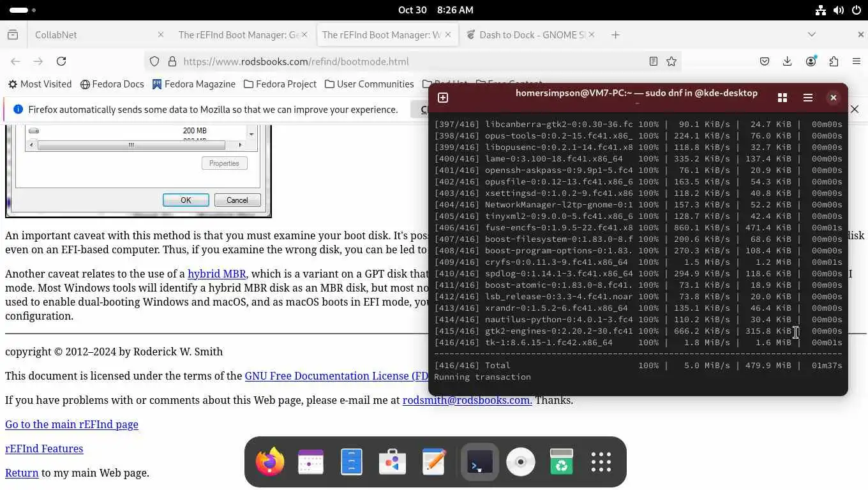Open the Fedora Magazine bookmark
The image size is (868, 490).
(x=194, y=84)
